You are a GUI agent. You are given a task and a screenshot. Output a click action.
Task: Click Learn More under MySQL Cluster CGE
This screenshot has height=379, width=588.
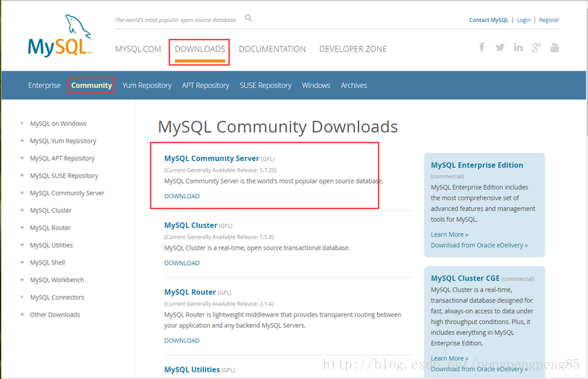[449, 358]
